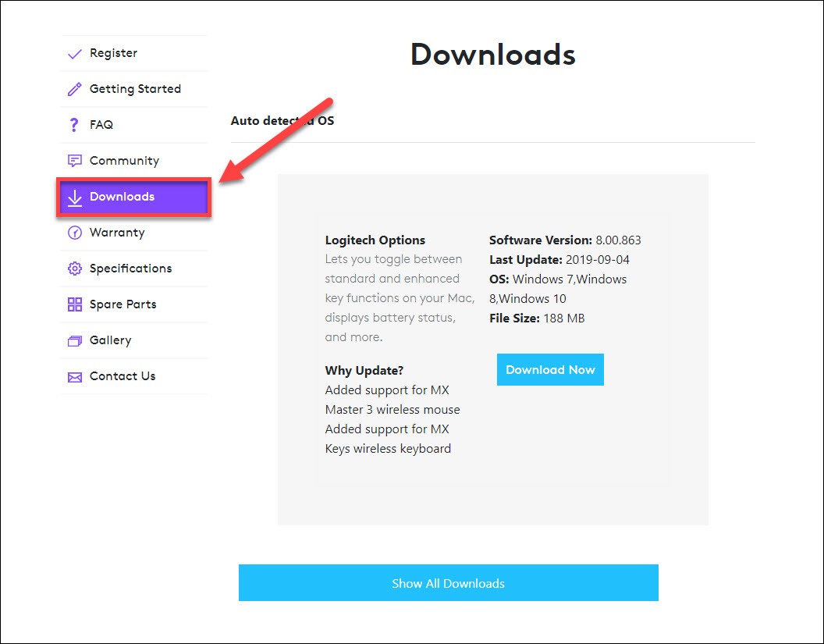Click the Specifications gear icon

point(74,268)
